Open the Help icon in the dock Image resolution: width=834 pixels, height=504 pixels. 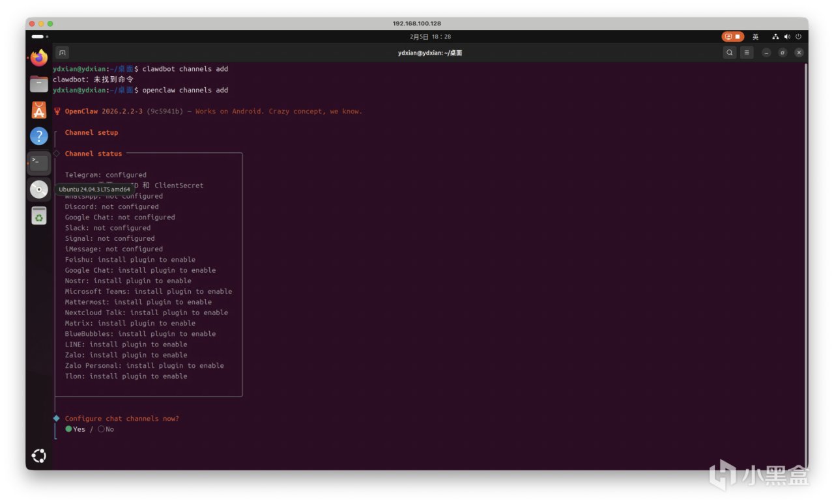[39, 136]
